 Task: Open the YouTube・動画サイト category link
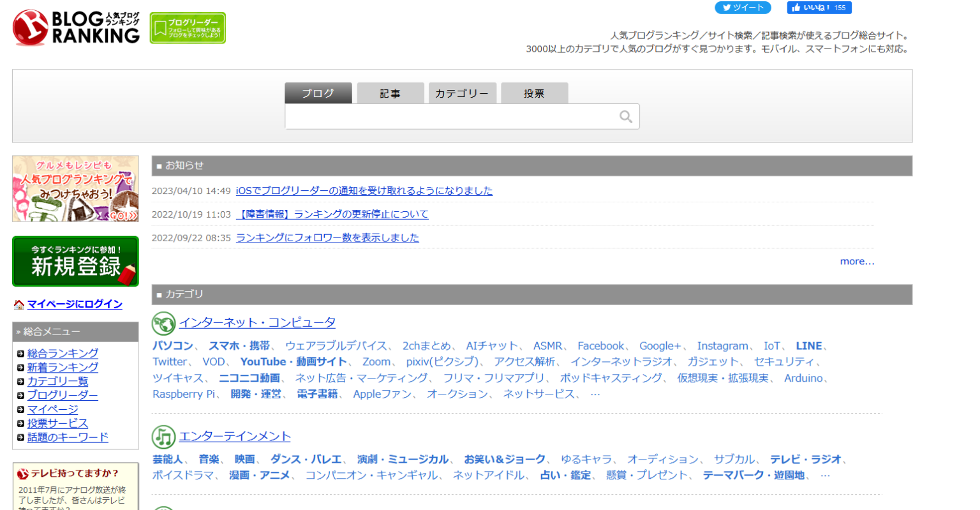293,362
